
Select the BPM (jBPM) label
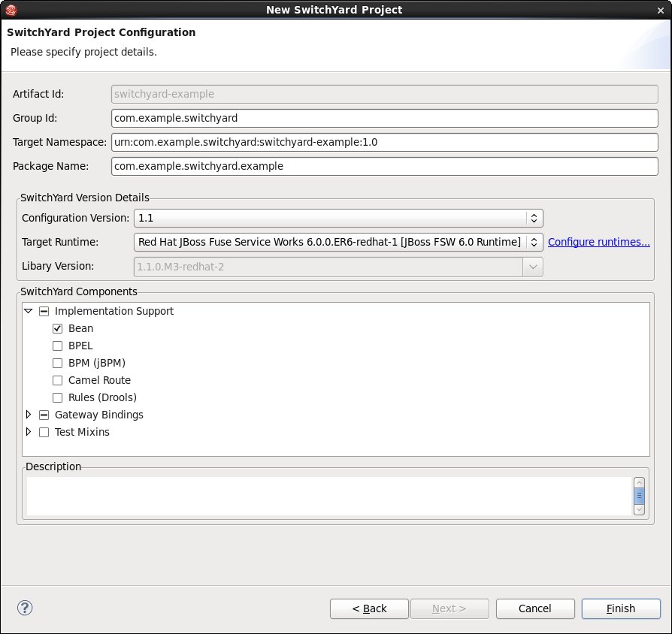pos(97,364)
